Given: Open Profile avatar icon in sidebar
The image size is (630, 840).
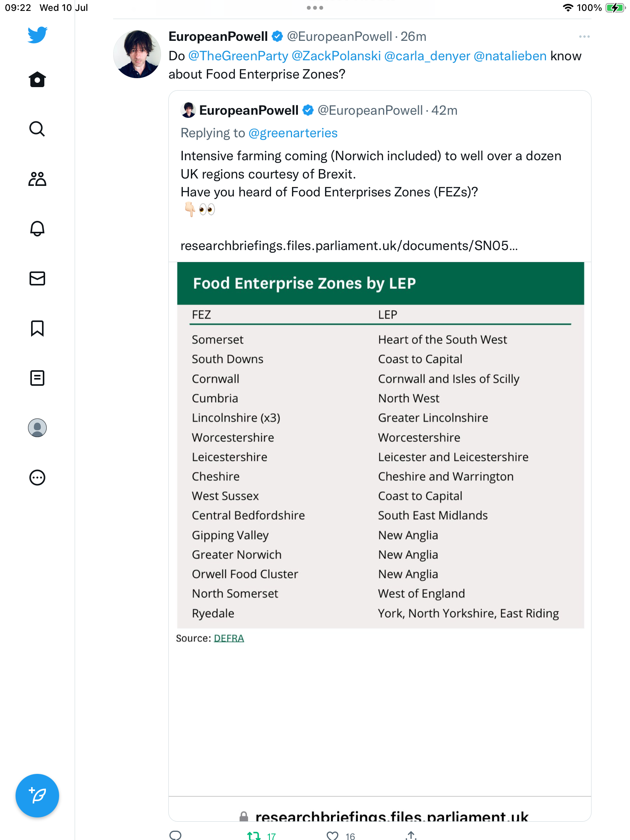Looking at the screenshot, I should coord(37,428).
